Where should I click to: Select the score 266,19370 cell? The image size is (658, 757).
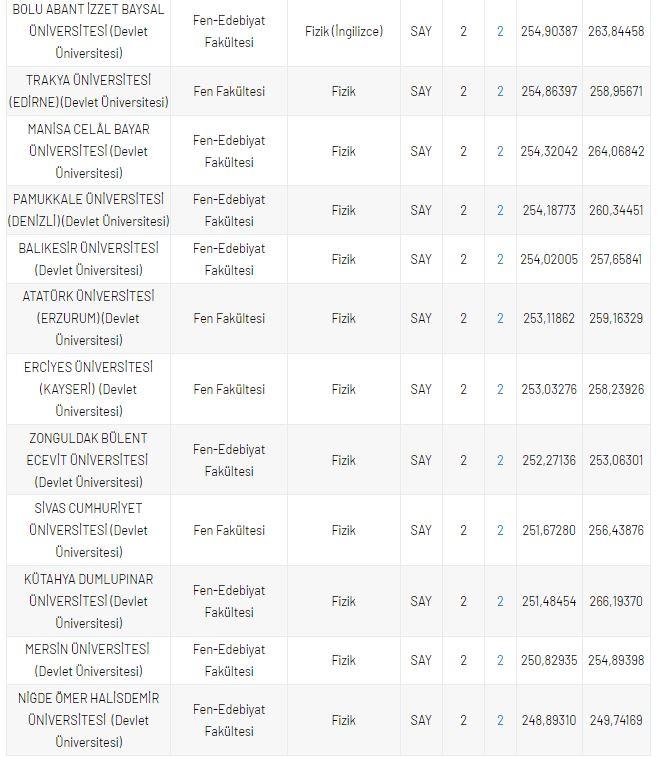click(x=615, y=601)
